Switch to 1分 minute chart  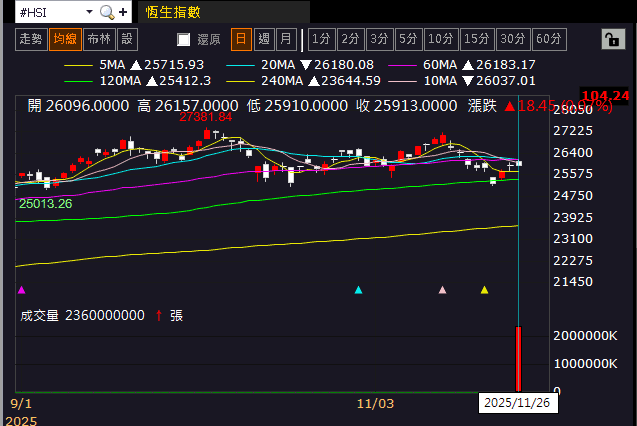pos(322,39)
